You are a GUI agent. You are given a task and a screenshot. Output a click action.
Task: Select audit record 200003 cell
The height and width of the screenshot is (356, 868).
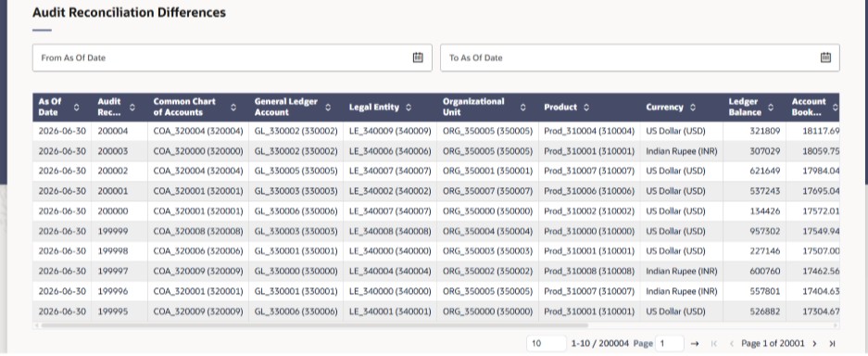click(x=120, y=151)
